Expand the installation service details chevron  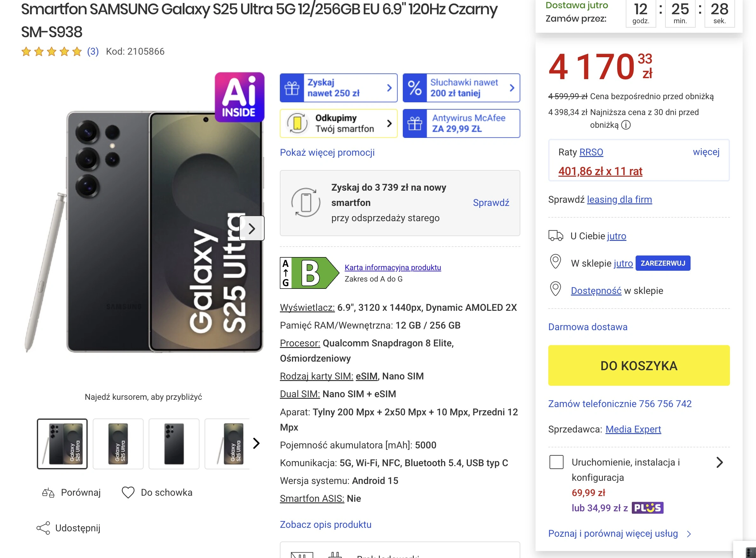(719, 462)
